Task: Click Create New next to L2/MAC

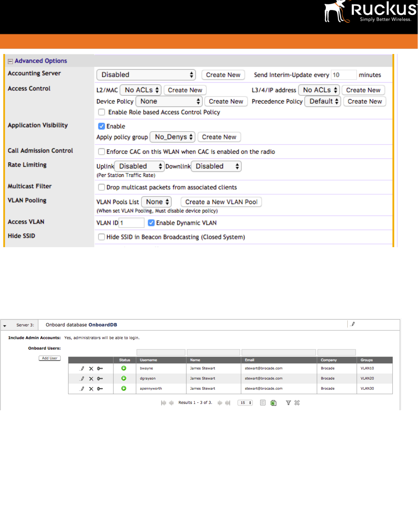Action: [x=185, y=90]
